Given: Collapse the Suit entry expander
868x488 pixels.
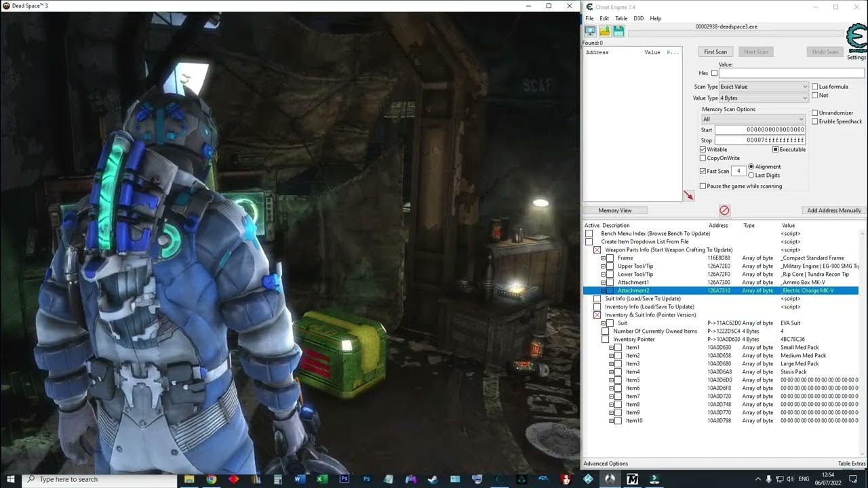Looking at the screenshot, I should 604,323.
